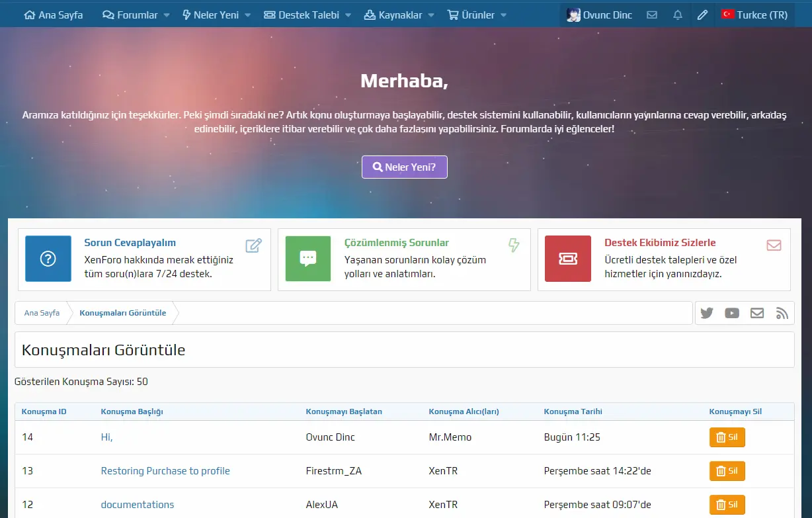Click the green chat bubble tile
The width and height of the screenshot is (812, 518).
click(x=308, y=259)
